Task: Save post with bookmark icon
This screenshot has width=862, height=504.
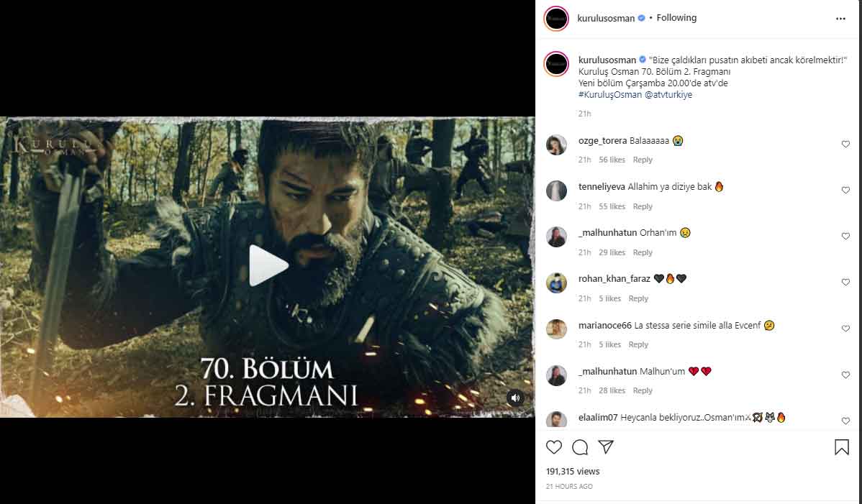Action: click(x=841, y=447)
